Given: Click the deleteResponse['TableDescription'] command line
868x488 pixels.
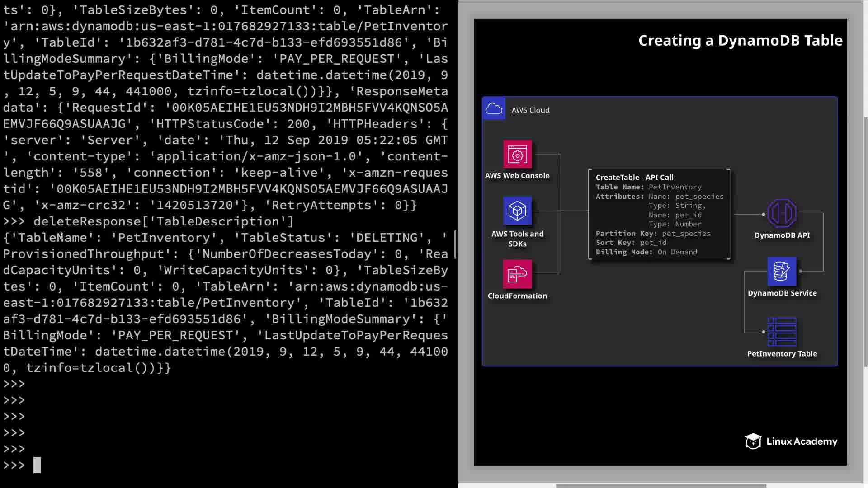Looking at the screenshot, I should [163, 221].
